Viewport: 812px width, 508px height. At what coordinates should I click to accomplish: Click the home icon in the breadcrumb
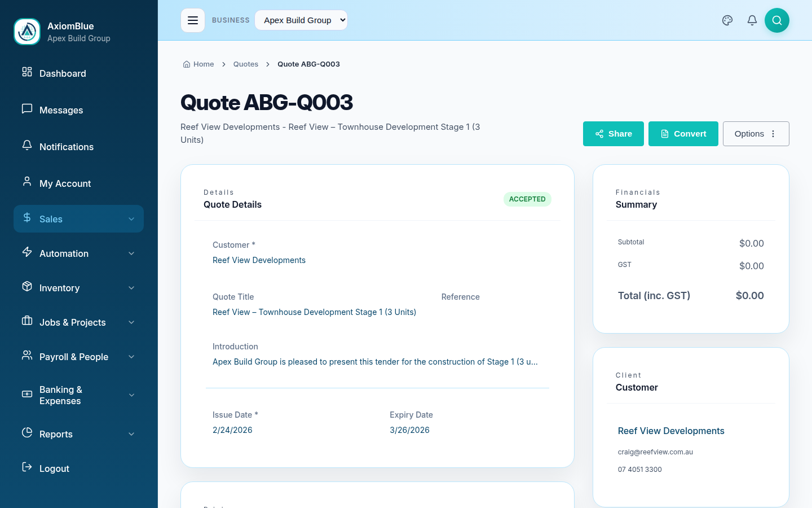[186, 64]
